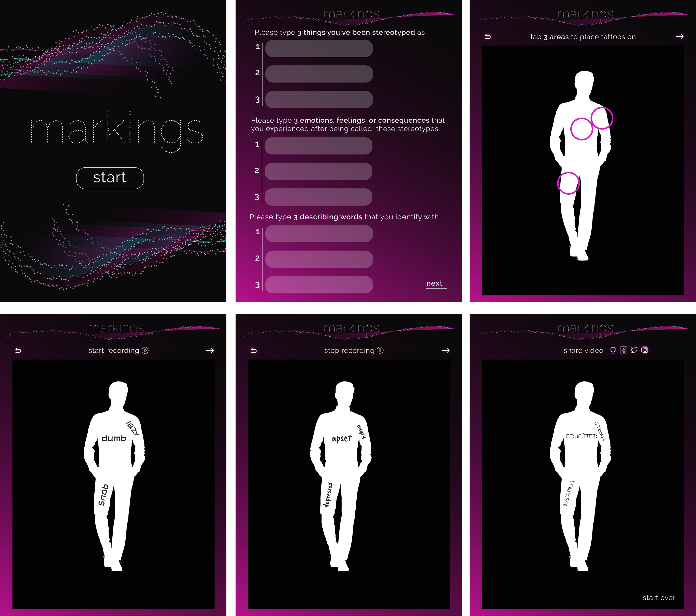This screenshot has height=616, width=696.
Task: Focus the second emotions and feelings input field
Action: pos(318,171)
